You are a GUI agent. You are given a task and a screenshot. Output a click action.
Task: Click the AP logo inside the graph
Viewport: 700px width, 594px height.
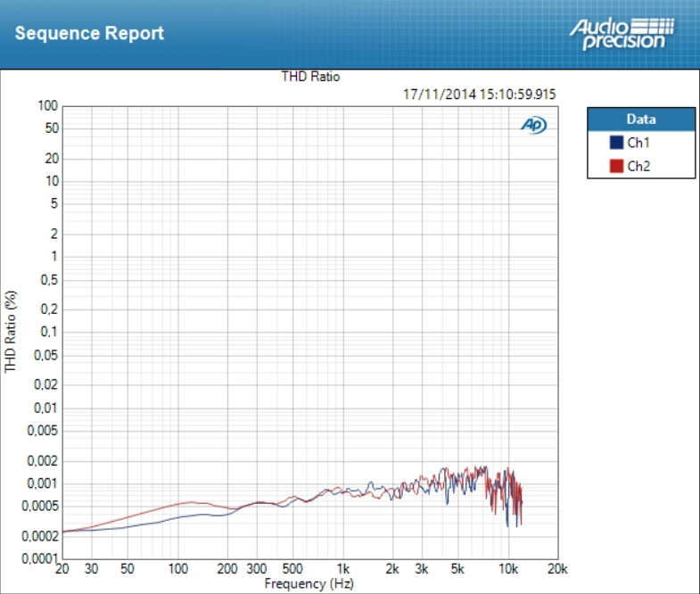pos(533,125)
